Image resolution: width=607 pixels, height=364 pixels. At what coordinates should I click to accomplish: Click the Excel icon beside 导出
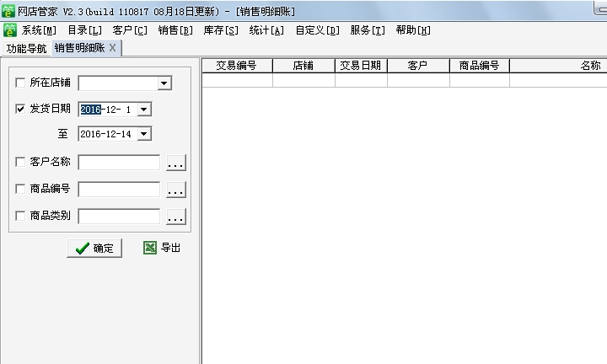[150, 248]
